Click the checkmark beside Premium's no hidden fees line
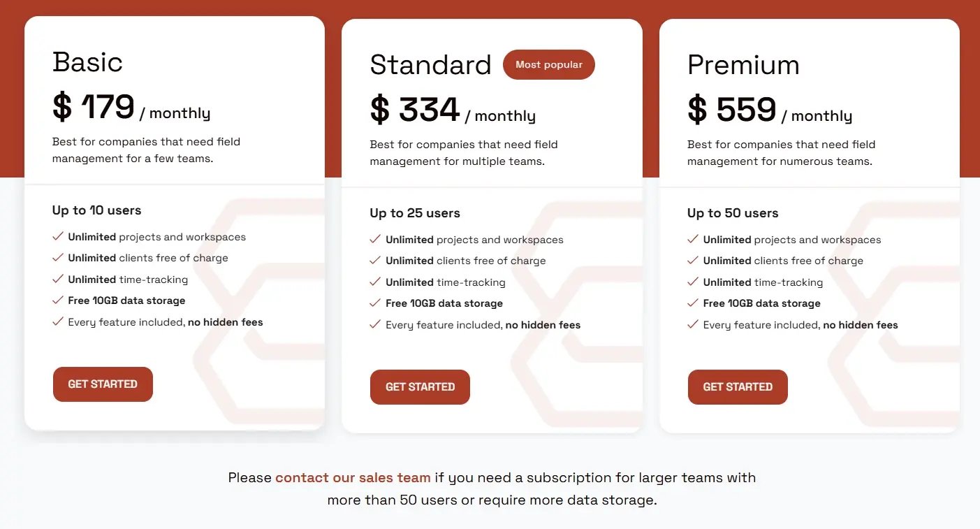The image size is (980, 529). click(x=693, y=324)
